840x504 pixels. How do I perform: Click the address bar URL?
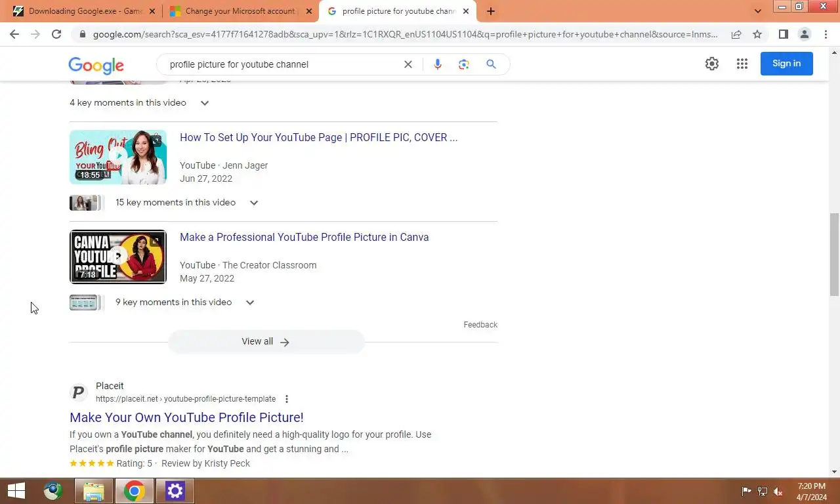point(405,34)
